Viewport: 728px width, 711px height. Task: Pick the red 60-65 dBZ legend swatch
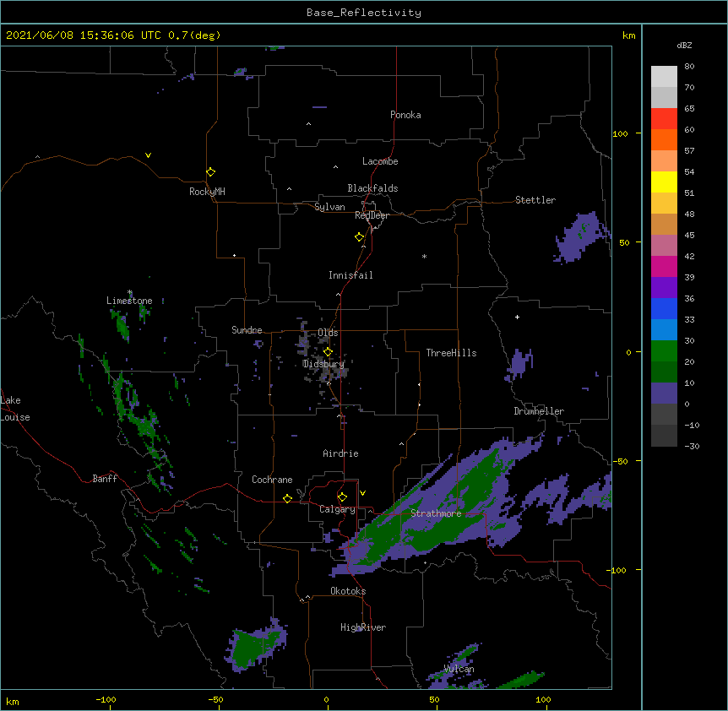[x=664, y=119]
